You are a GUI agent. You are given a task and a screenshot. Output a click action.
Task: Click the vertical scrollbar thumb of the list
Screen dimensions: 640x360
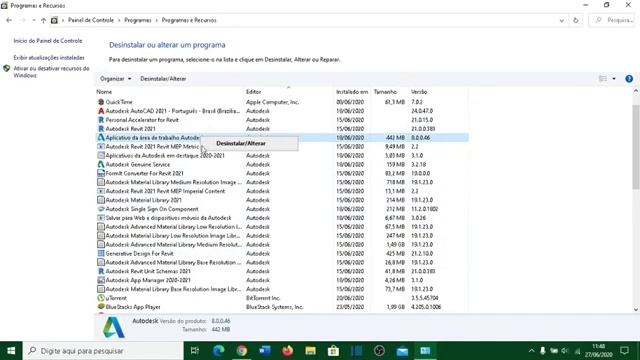coord(636,147)
